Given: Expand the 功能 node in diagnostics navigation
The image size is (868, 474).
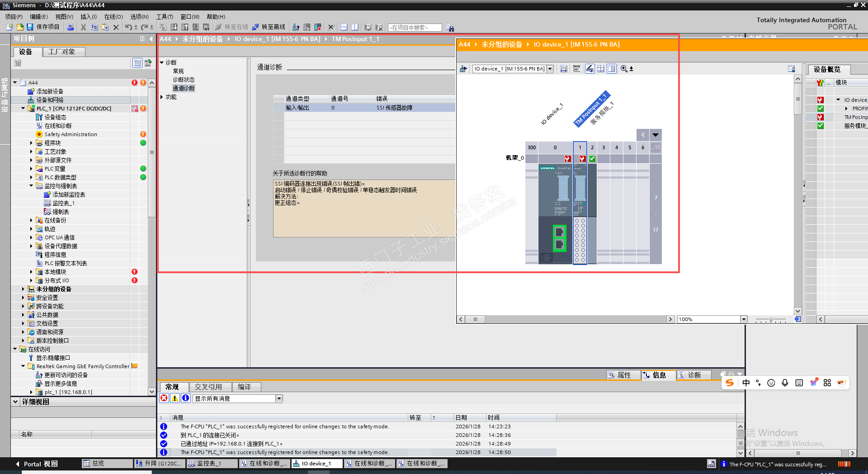Looking at the screenshot, I should tap(162, 97).
